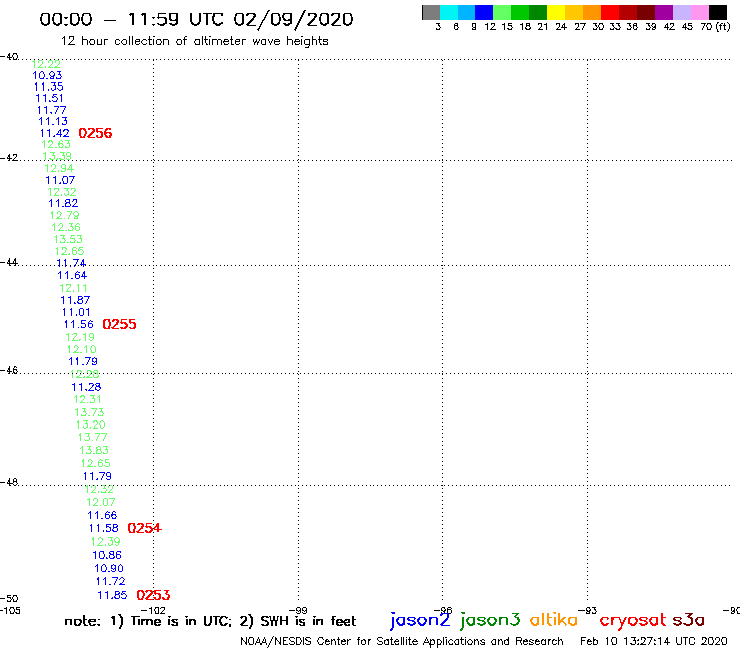
Task: Select the green value 13.20
Action: tap(91, 425)
